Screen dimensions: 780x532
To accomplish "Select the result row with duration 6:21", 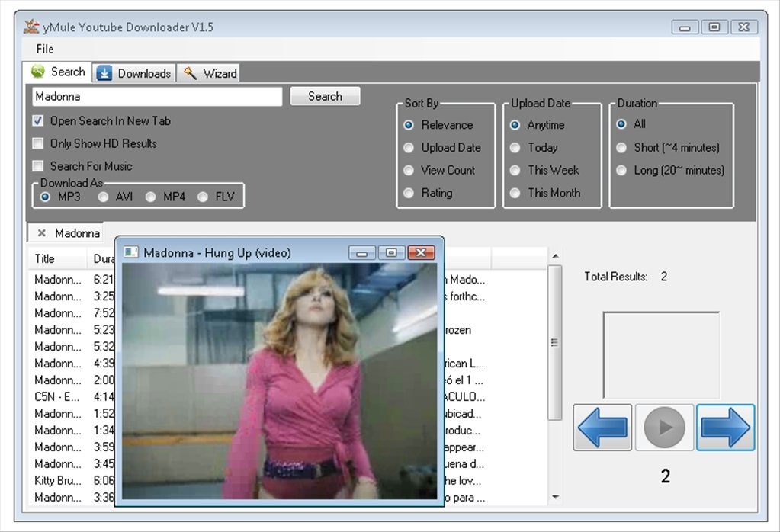I will click(72, 280).
